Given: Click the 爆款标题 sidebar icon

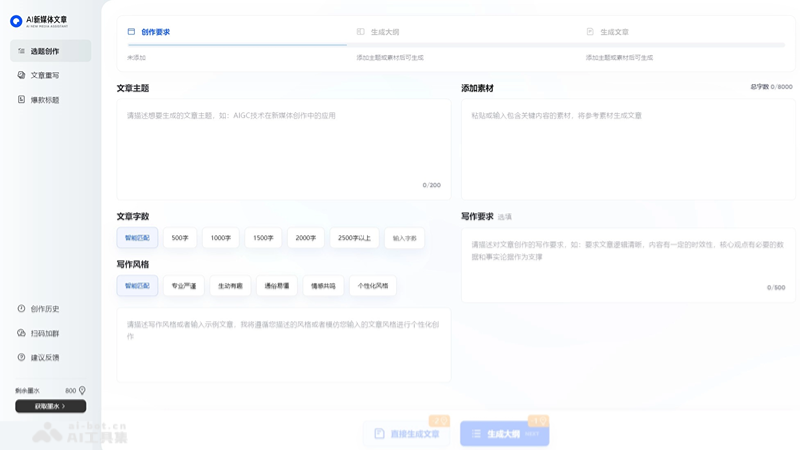Looking at the screenshot, I should click(x=22, y=100).
